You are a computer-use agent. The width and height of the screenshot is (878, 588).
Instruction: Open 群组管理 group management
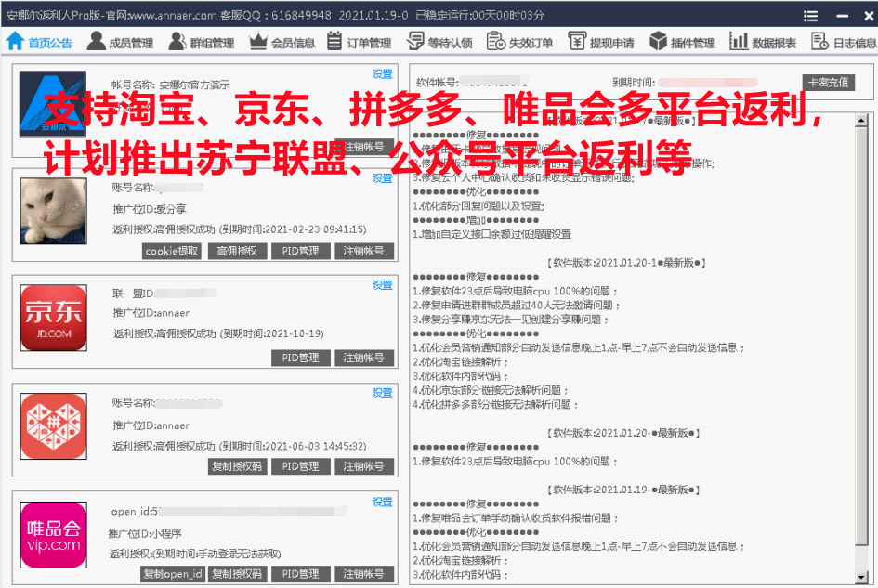point(201,42)
